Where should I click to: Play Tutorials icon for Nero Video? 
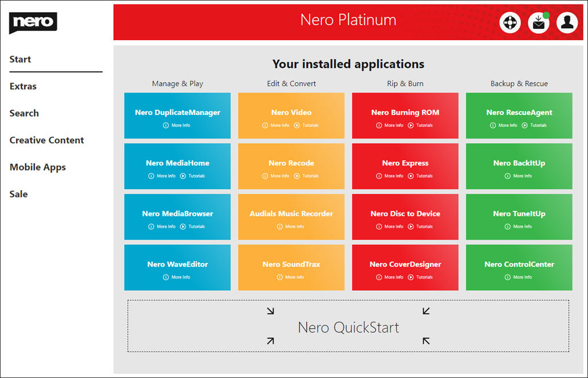(297, 125)
